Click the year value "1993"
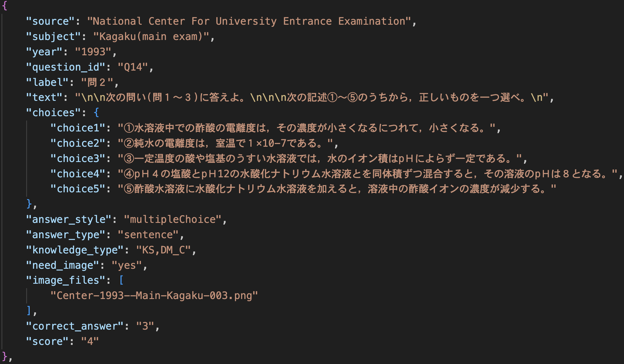 (93, 52)
